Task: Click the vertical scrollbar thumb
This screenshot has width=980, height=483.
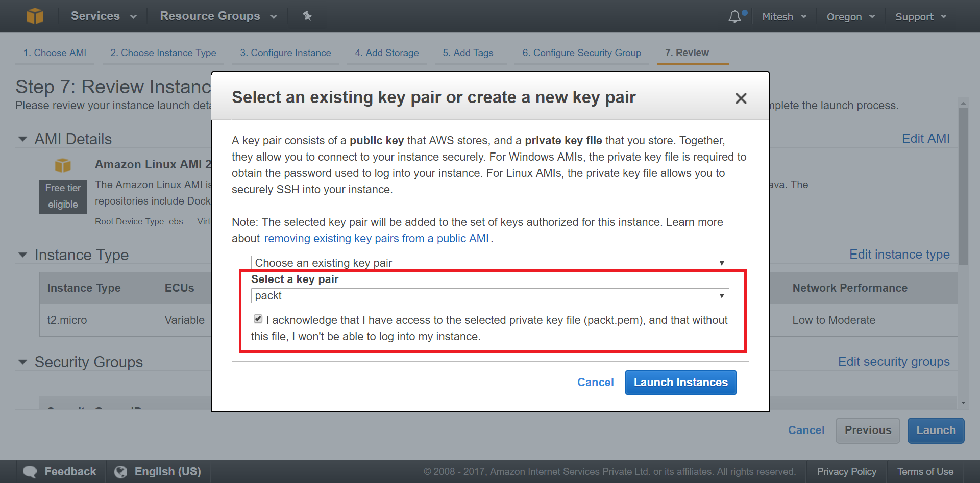Action: 963,186
